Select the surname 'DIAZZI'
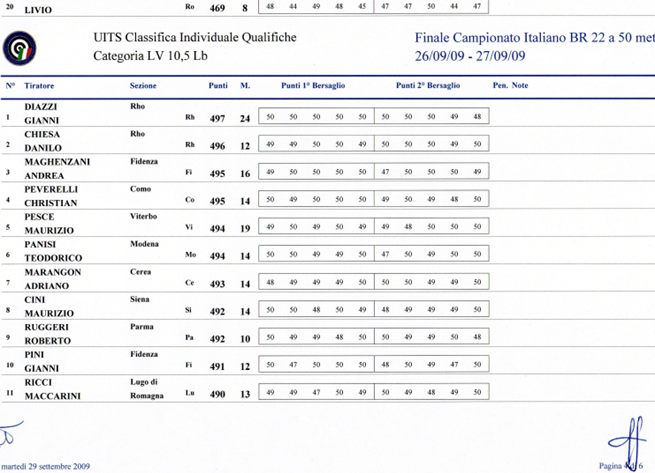This screenshot has width=655, height=473. pos(41,107)
